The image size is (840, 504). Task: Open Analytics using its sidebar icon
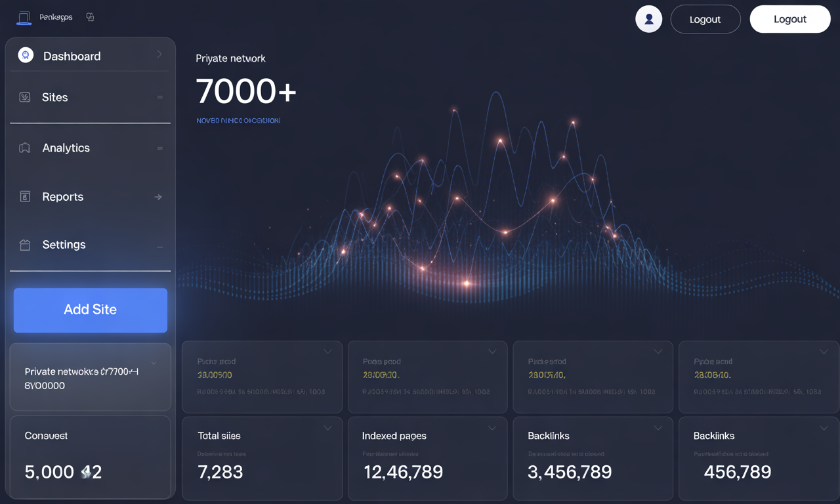24,148
